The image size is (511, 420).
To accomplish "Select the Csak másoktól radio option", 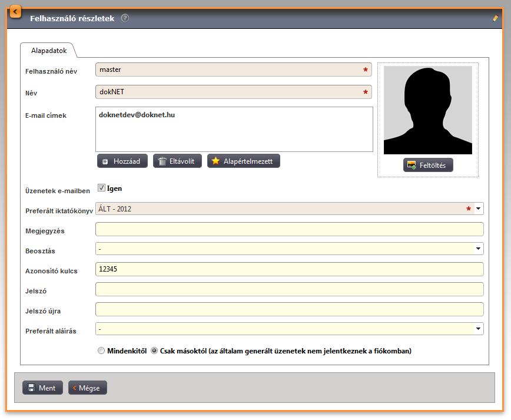I will [x=154, y=351].
